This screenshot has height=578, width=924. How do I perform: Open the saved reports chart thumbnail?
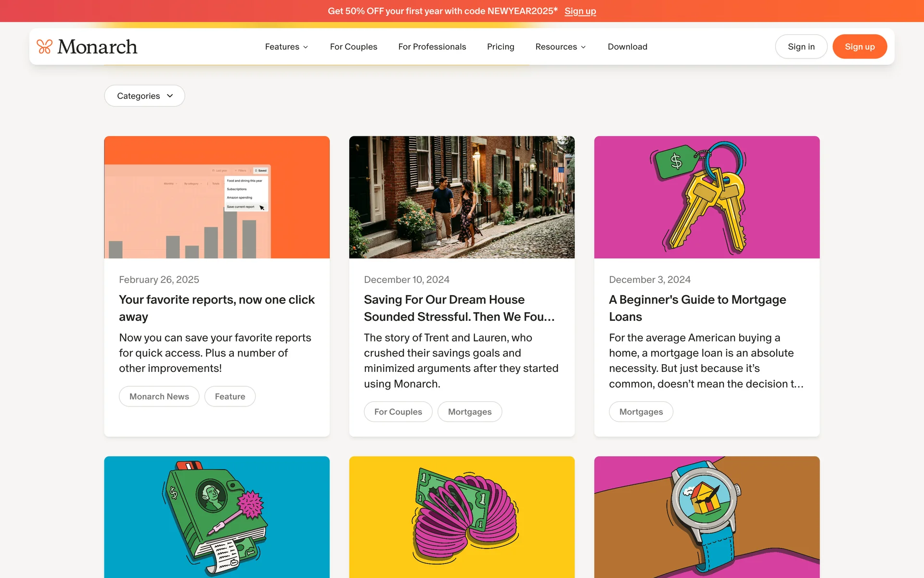[217, 197]
